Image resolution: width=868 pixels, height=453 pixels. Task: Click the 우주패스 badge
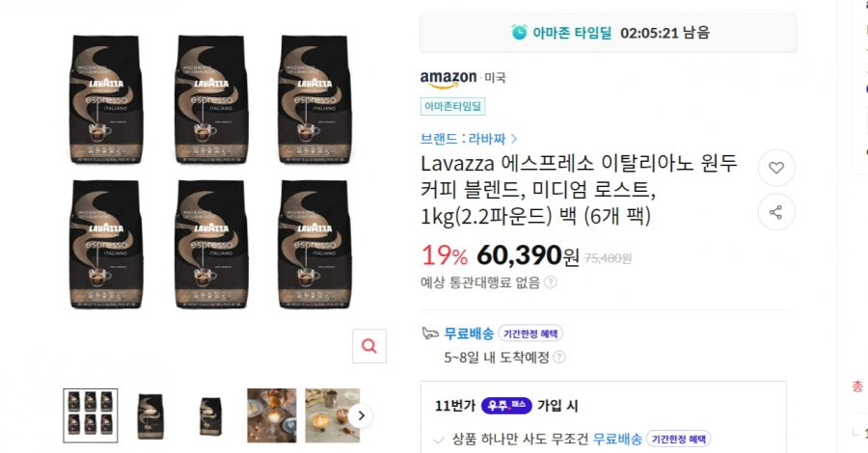(506, 406)
